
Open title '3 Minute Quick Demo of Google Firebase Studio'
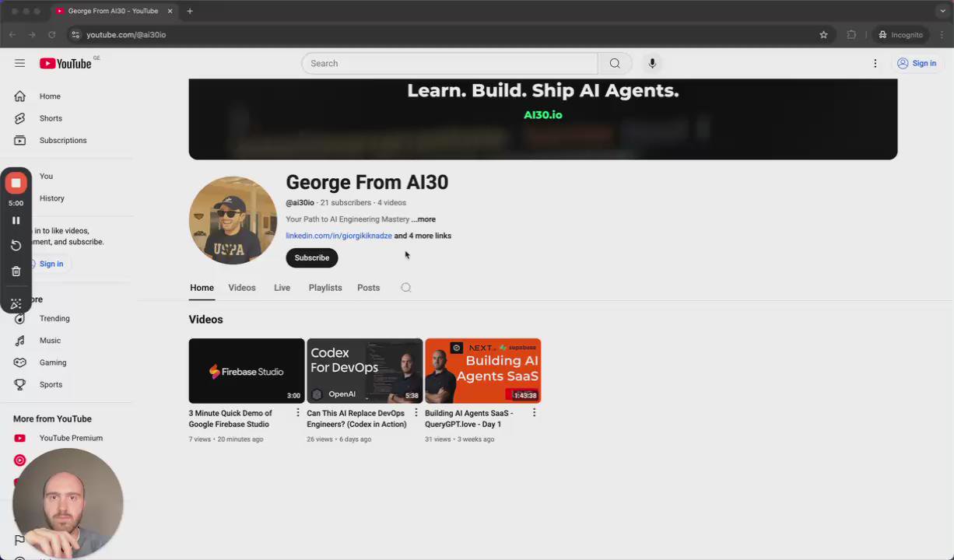point(230,418)
